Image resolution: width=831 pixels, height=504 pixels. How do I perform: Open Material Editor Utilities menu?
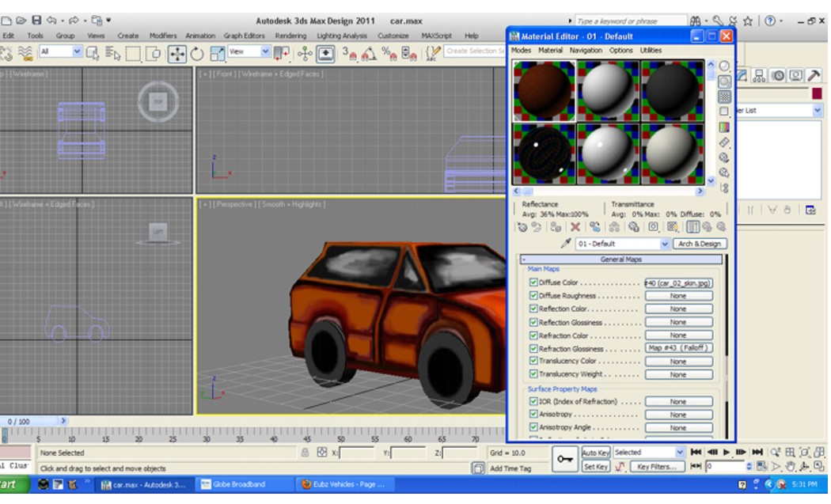tap(651, 50)
